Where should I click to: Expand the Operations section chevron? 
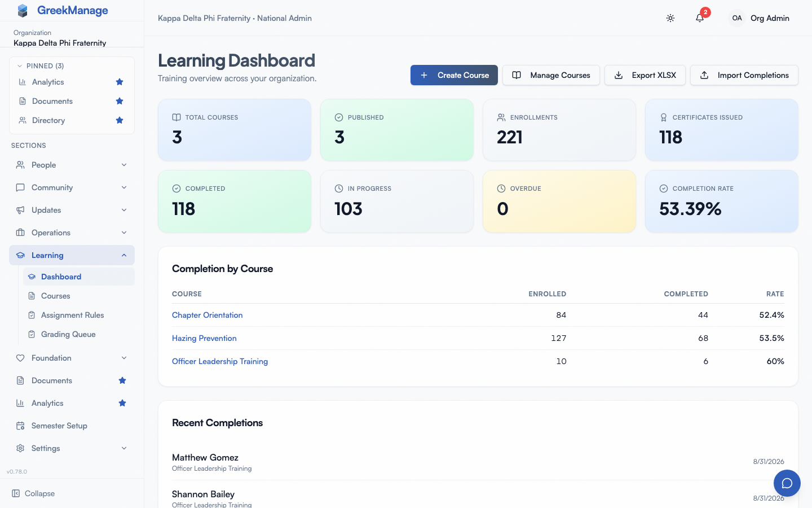(124, 233)
